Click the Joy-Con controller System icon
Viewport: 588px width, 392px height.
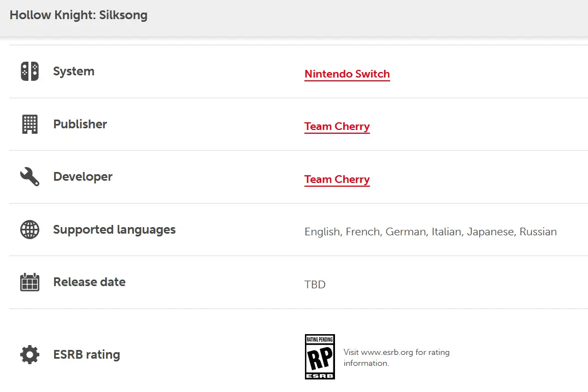[x=30, y=71]
